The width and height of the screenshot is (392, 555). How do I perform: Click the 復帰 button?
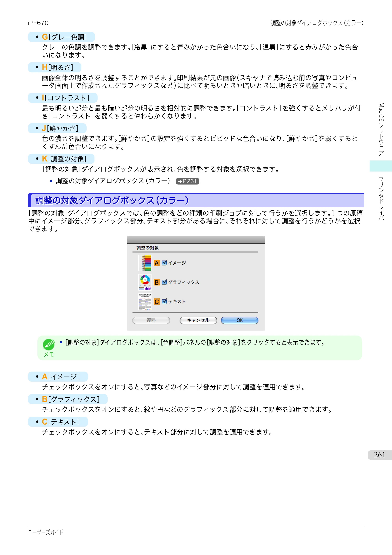point(151,320)
